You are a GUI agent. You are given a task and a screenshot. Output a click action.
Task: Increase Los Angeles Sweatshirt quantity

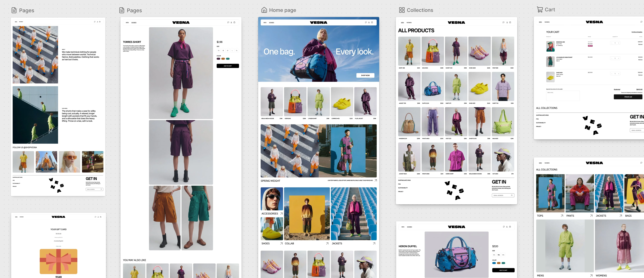pos(619,58)
